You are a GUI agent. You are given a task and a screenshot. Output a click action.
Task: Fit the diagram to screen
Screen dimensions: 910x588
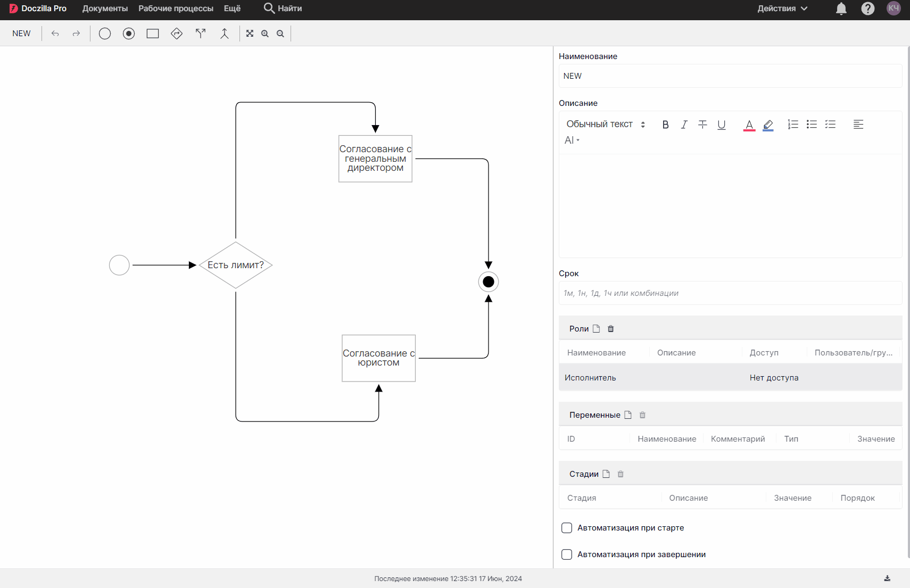click(x=250, y=34)
